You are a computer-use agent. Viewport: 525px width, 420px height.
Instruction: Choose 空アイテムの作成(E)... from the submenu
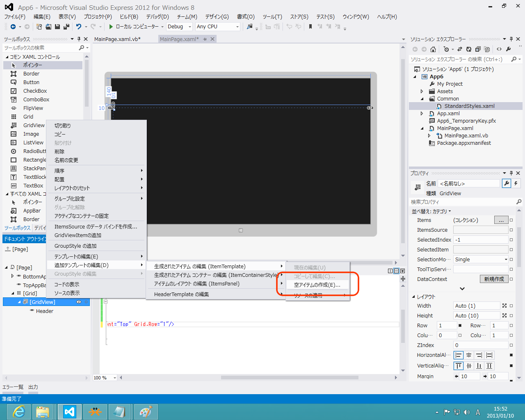tap(317, 285)
